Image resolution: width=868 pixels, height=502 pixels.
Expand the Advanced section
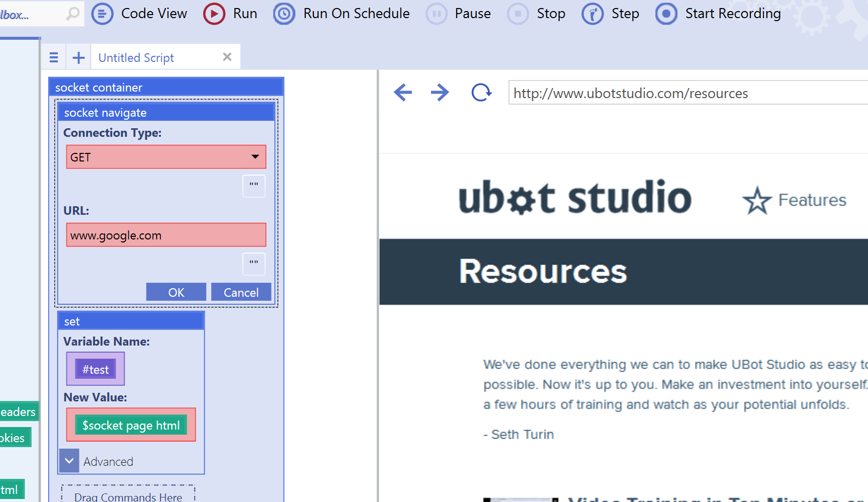69,461
